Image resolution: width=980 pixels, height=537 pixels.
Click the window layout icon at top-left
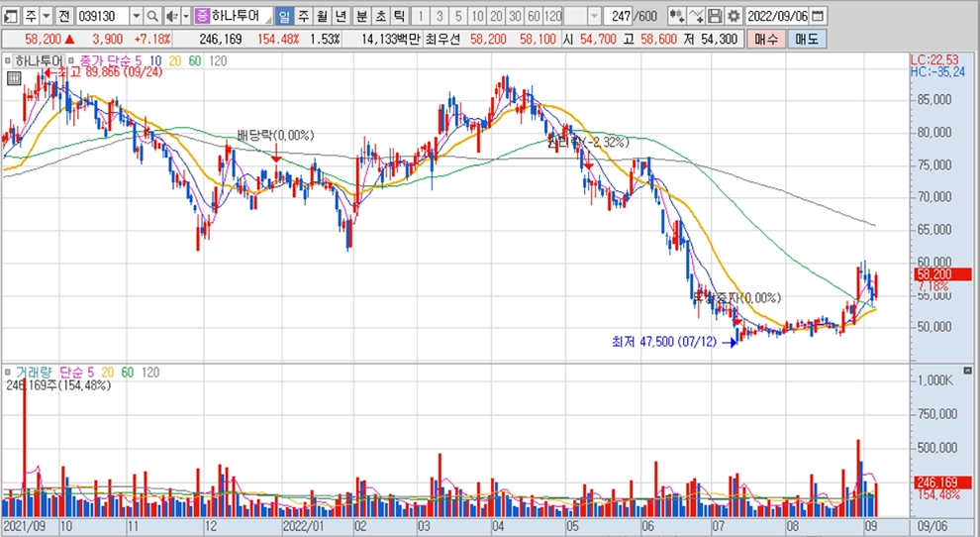pos(11,17)
